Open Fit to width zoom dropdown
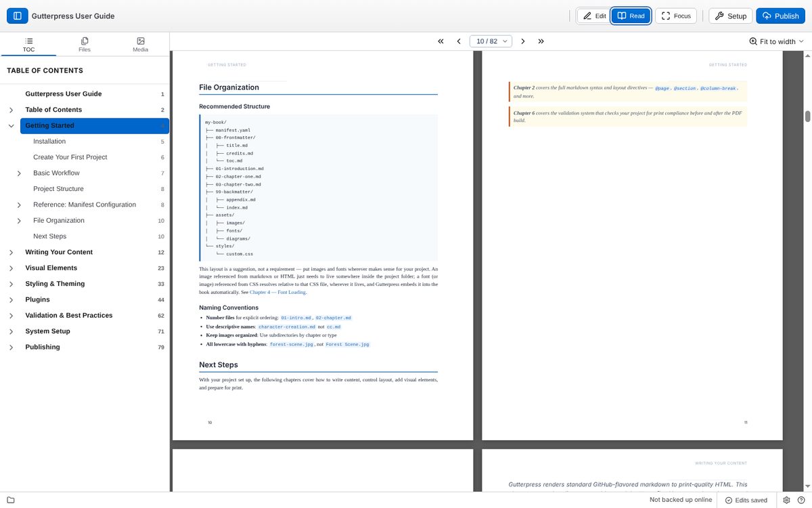The image size is (812, 508). click(776, 41)
